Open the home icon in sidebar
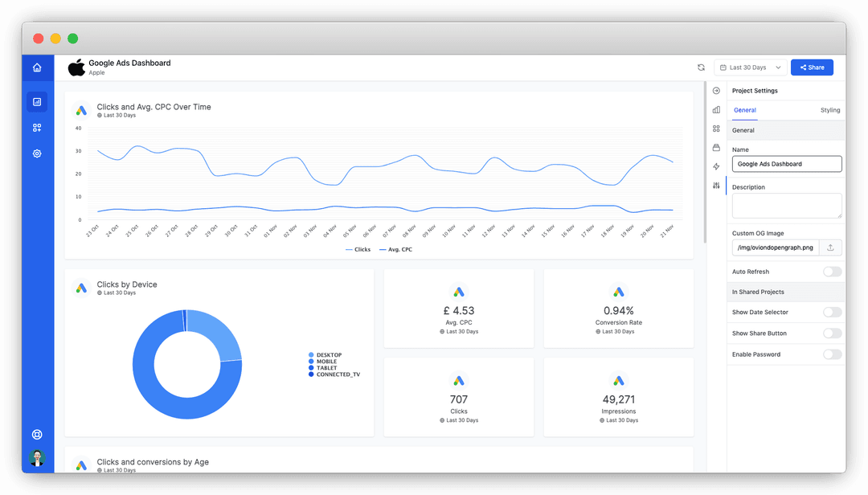Image resolution: width=868 pixels, height=495 pixels. click(37, 67)
